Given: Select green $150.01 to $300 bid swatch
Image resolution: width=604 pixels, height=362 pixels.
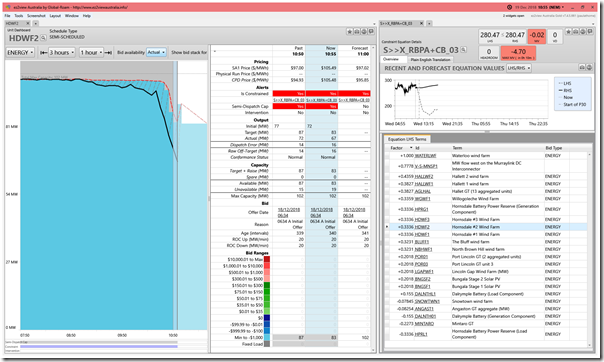Looking at the screenshot, I should click(x=267, y=285).
